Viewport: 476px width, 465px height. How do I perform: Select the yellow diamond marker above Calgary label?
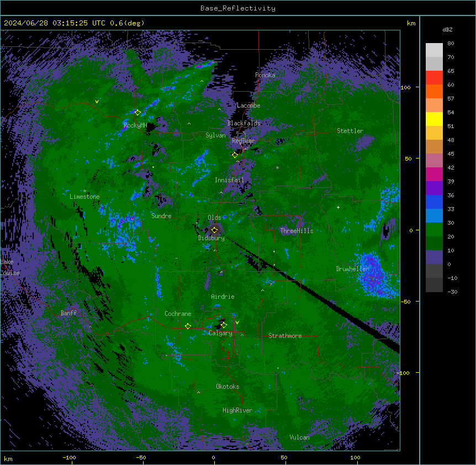(x=224, y=325)
